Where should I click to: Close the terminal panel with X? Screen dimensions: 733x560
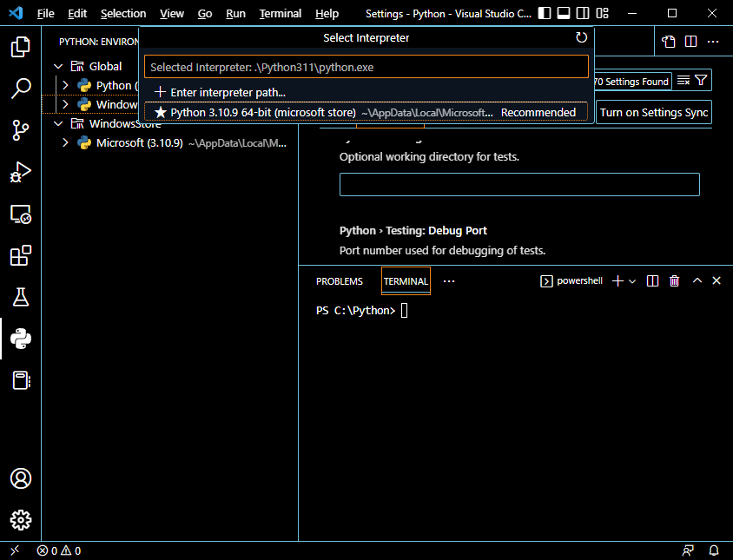716,280
